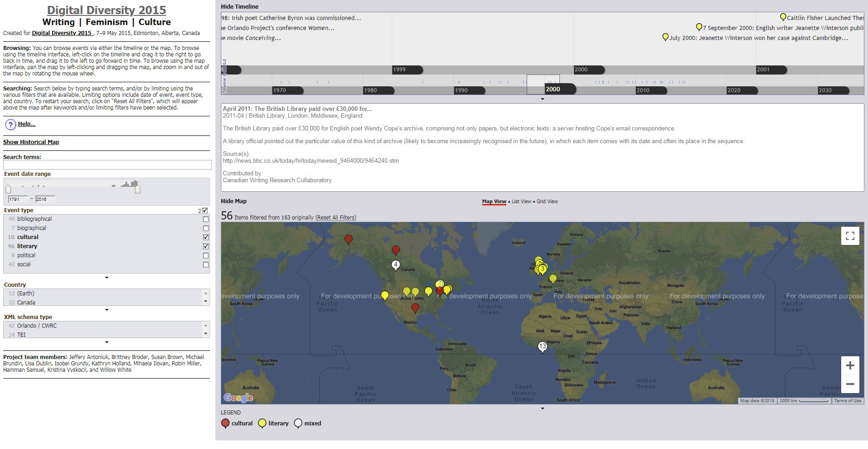Uncheck the cultural event type checkbox
This screenshot has height=449, width=868.
(206, 237)
